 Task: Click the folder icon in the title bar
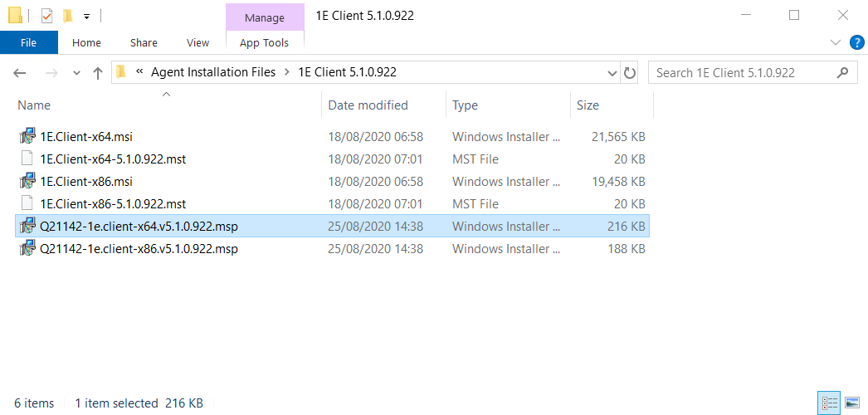(15, 15)
